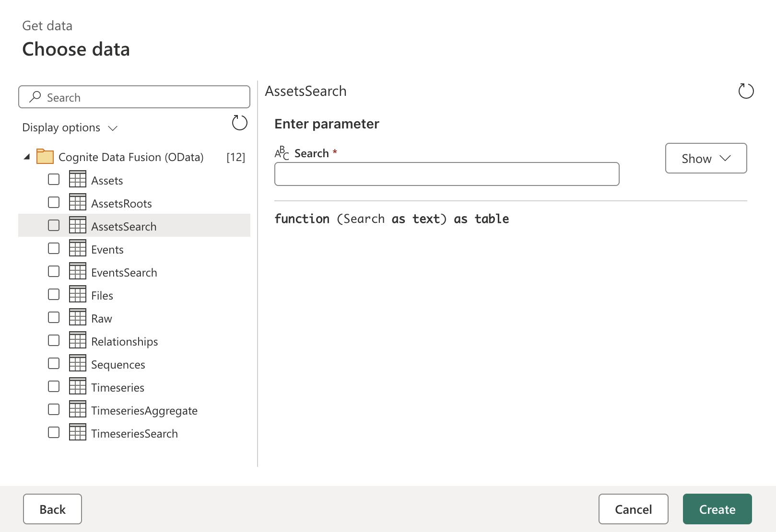Click the Relationships table icon
This screenshot has height=532, width=776.
click(x=77, y=341)
